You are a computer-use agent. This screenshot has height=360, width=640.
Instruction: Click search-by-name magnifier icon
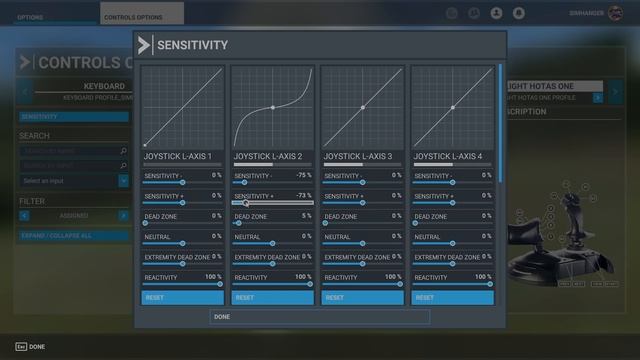[123, 151]
